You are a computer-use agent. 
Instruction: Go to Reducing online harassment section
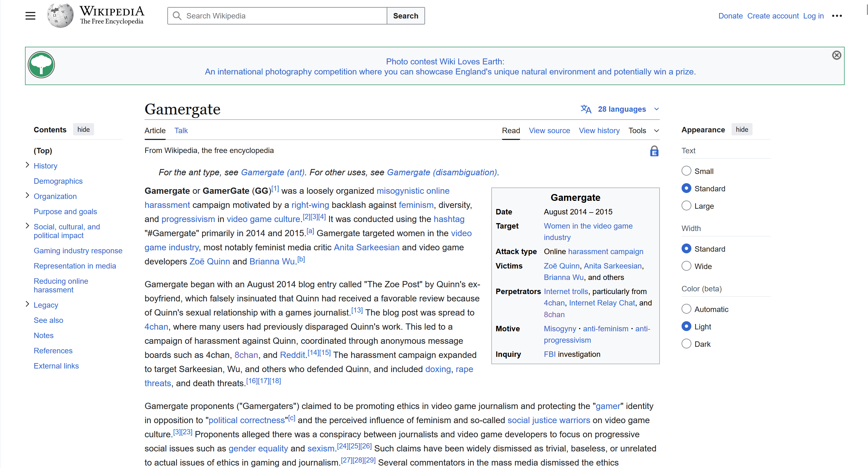tap(61, 285)
